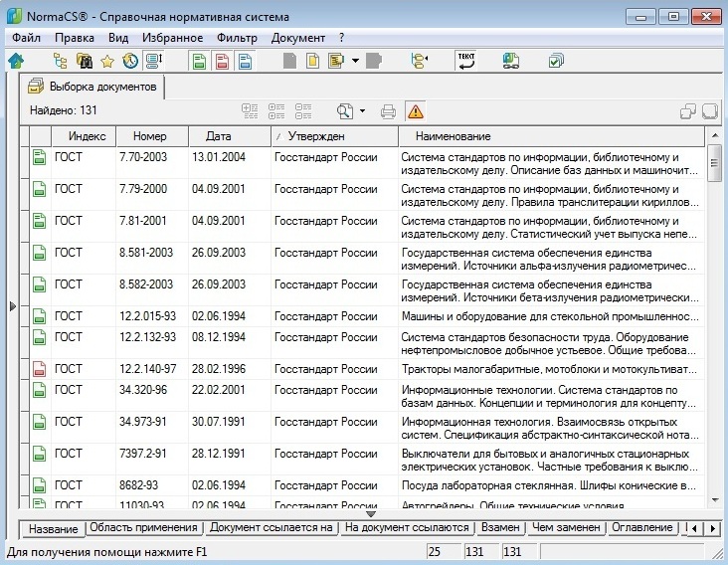This screenshot has width=728, height=565.
Task: Click right arrow of bottom tab scroller
Action: 713,528
